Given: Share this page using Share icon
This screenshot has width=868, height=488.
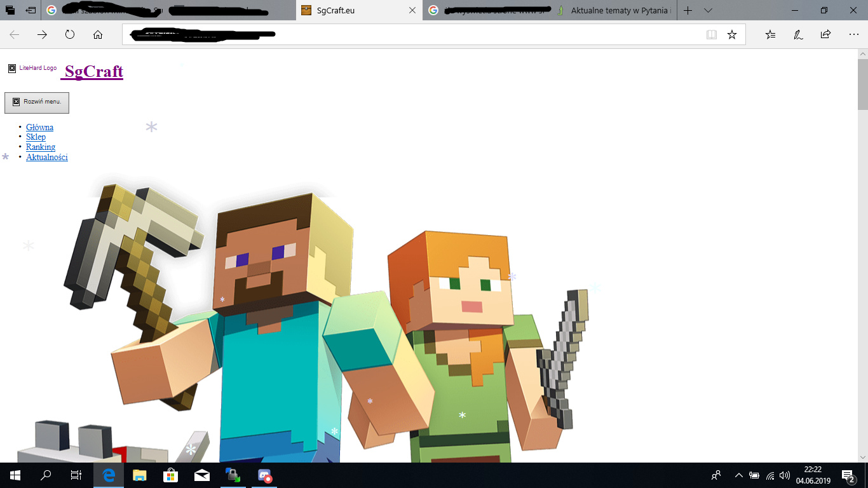Looking at the screenshot, I should click(825, 35).
